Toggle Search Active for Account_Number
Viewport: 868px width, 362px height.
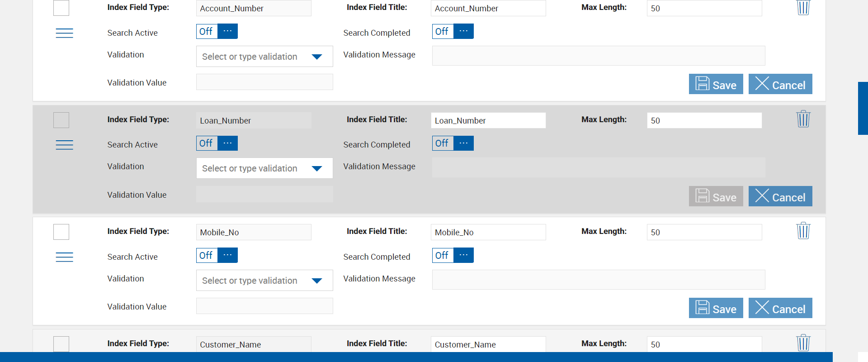pos(217,31)
